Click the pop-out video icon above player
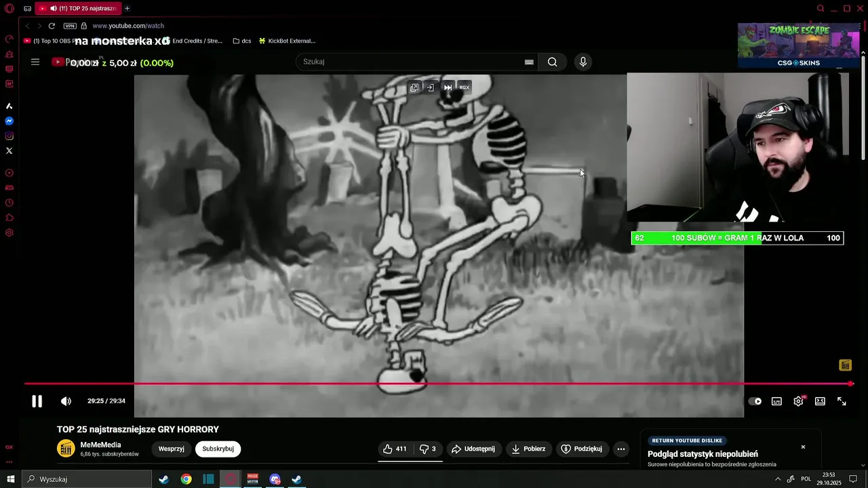Screen dimensions: 868x488 click(x=414, y=87)
